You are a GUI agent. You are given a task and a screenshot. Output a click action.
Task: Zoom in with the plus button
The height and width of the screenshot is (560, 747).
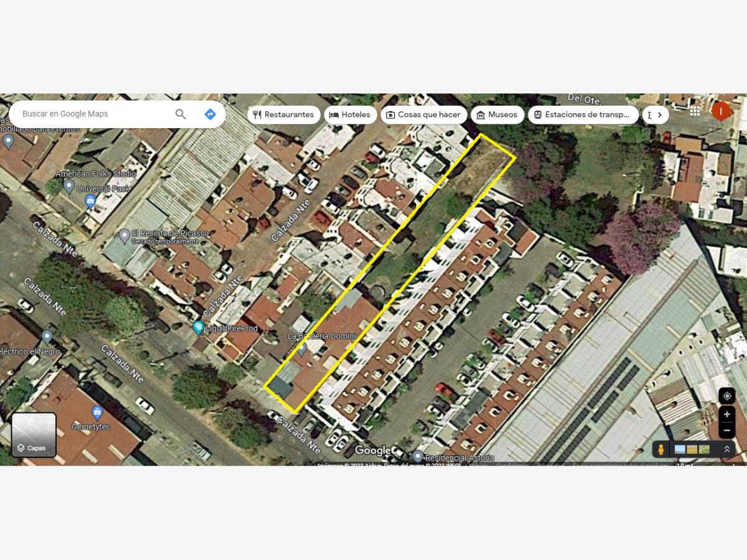coord(727,414)
